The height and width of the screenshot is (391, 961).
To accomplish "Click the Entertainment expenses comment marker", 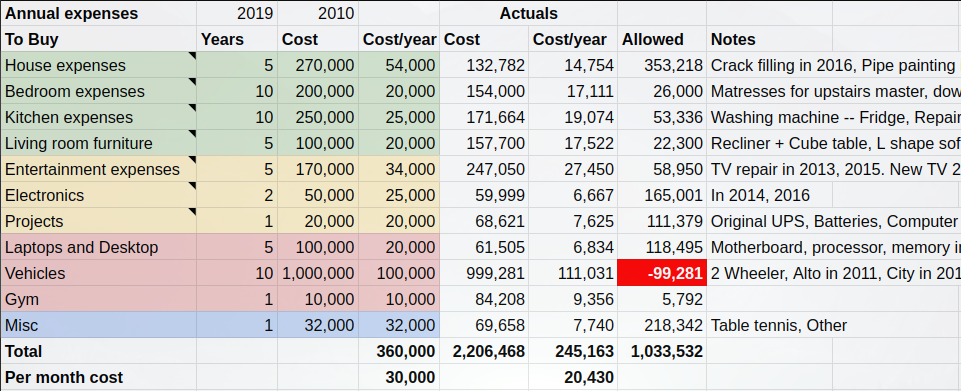I will 192,160.
